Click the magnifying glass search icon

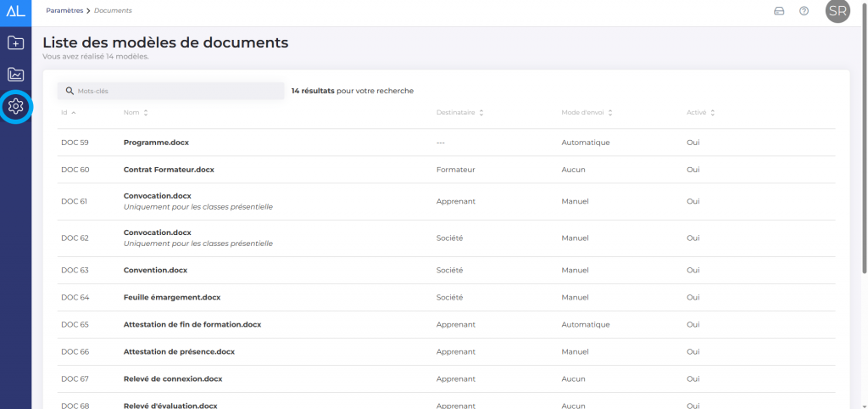(x=69, y=91)
